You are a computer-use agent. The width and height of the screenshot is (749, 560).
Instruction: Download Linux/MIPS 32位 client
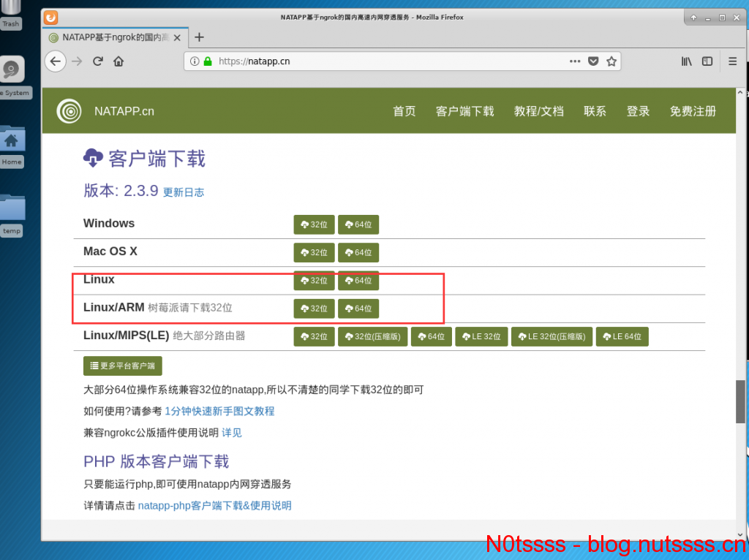coord(314,336)
